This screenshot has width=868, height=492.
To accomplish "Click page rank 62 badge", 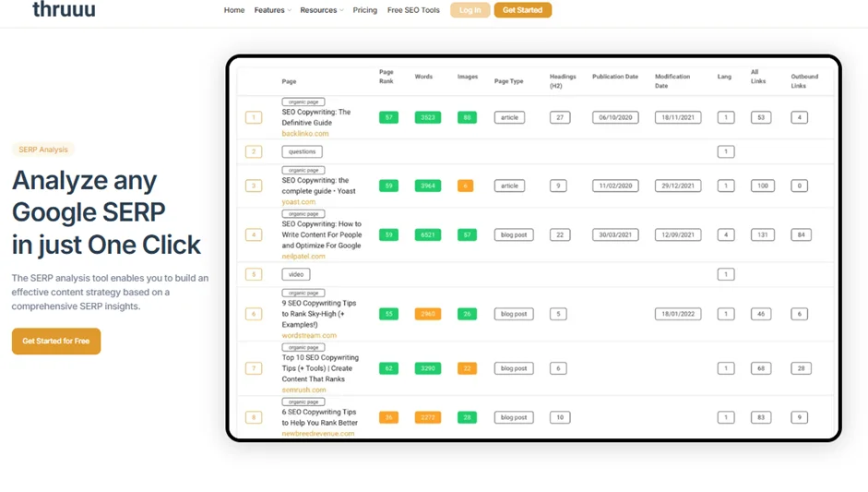I will tap(388, 368).
